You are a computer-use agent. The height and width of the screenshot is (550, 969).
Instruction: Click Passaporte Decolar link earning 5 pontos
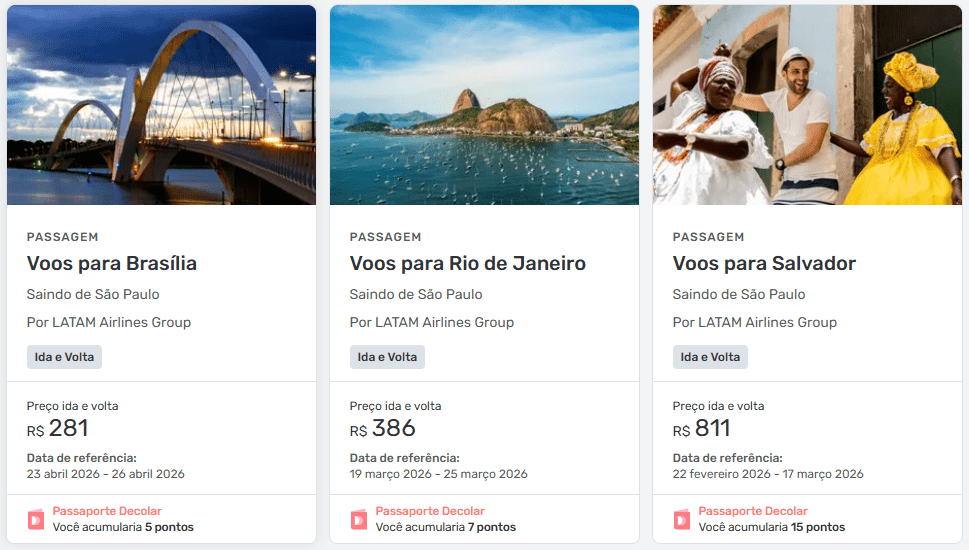click(x=107, y=511)
